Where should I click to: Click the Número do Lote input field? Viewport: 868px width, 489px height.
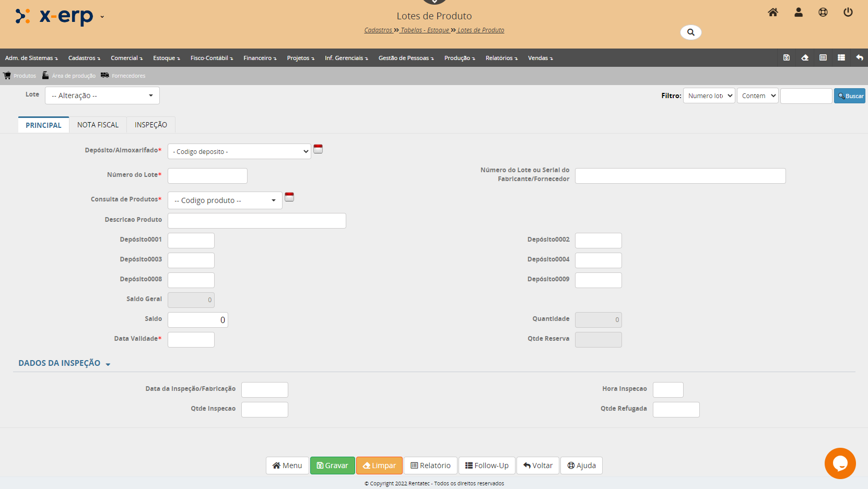(207, 176)
